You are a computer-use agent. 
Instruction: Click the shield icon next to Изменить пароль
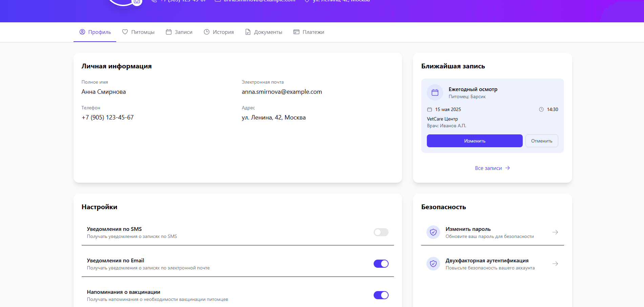click(x=433, y=232)
